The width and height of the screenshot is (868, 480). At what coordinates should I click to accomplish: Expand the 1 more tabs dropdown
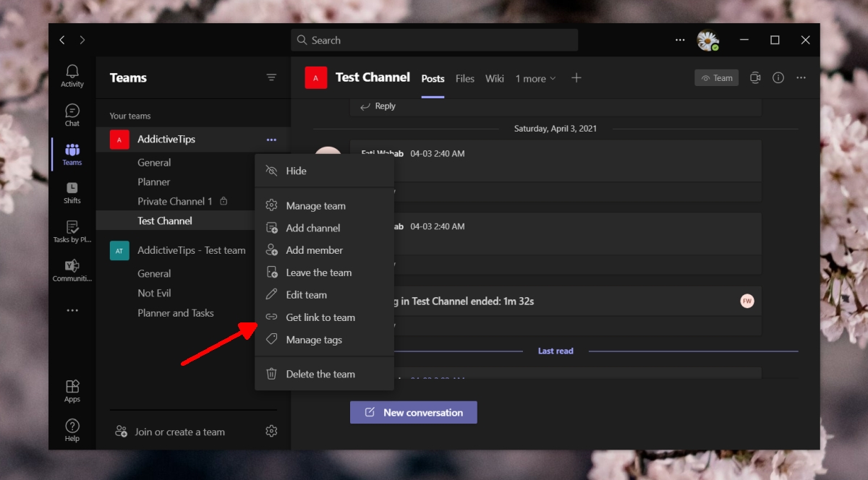pos(535,78)
